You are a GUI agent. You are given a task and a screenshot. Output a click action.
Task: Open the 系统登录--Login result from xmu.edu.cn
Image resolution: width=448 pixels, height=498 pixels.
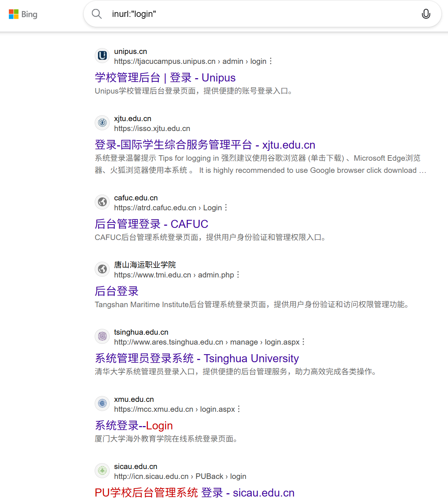134,425
